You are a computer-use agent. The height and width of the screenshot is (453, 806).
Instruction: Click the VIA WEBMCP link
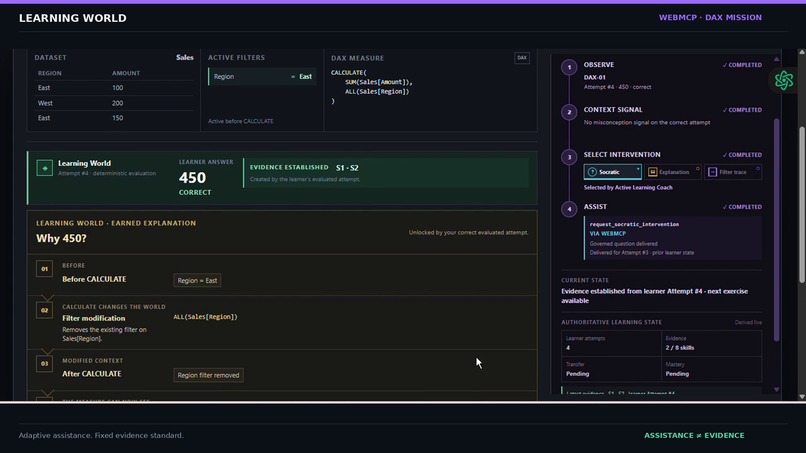(x=608, y=233)
